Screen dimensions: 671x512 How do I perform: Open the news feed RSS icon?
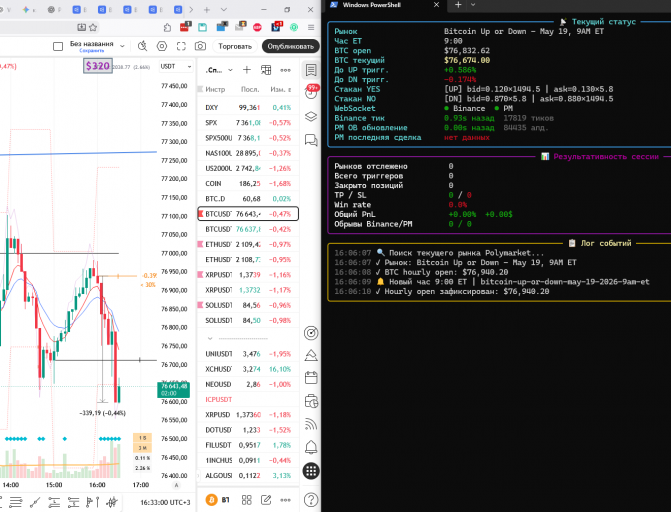pos(311,424)
